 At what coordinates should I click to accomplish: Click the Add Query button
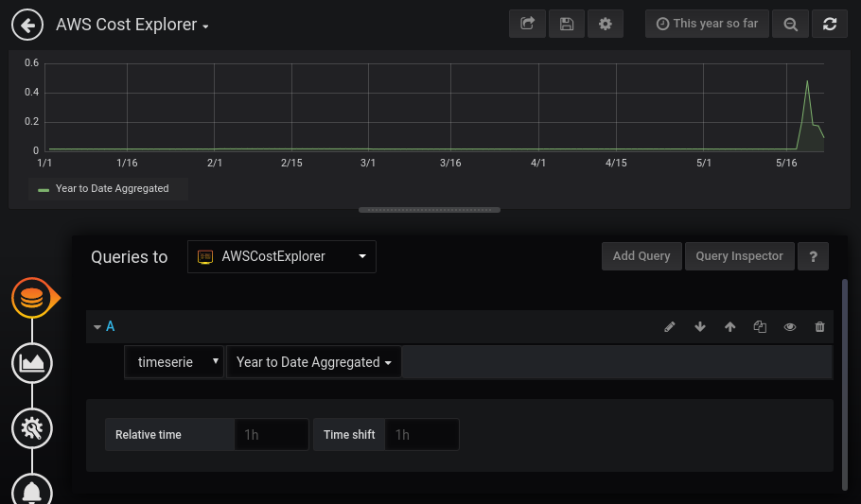(641, 256)
